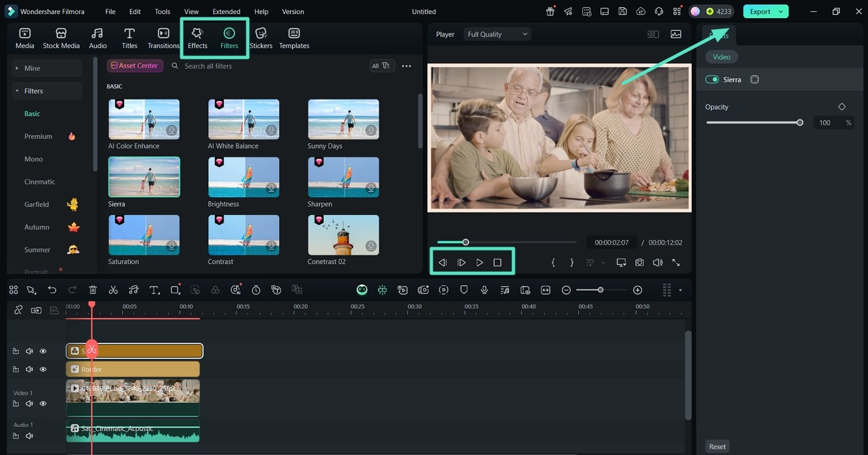Open the Stickers tab
This screenshot has width=868, height=455.
tap(261, 39)
